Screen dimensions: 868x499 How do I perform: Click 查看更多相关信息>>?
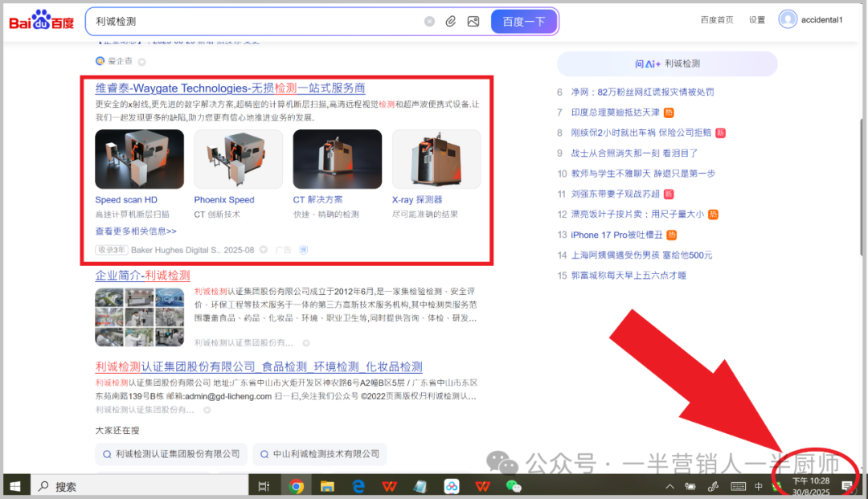(x=136, y=231)
